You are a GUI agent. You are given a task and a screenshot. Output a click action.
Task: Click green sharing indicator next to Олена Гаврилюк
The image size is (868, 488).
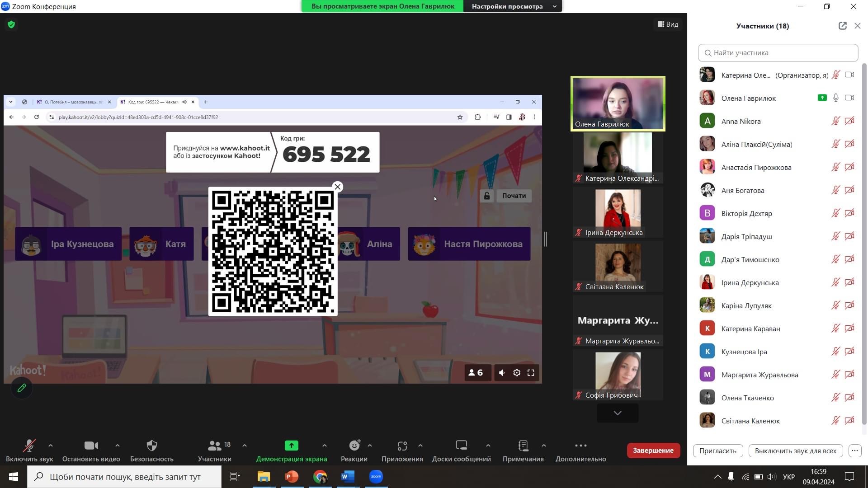coord(822,98)
